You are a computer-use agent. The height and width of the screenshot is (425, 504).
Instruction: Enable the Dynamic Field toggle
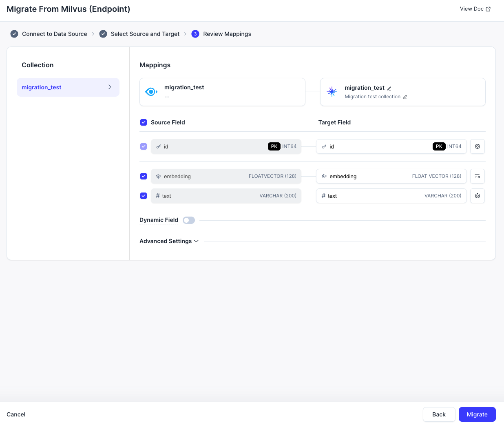188,220
